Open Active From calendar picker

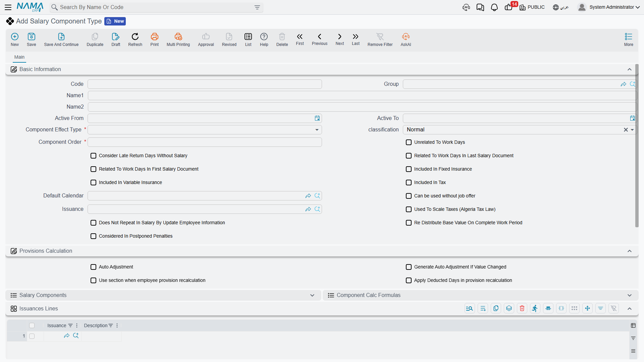pos(317,118)
